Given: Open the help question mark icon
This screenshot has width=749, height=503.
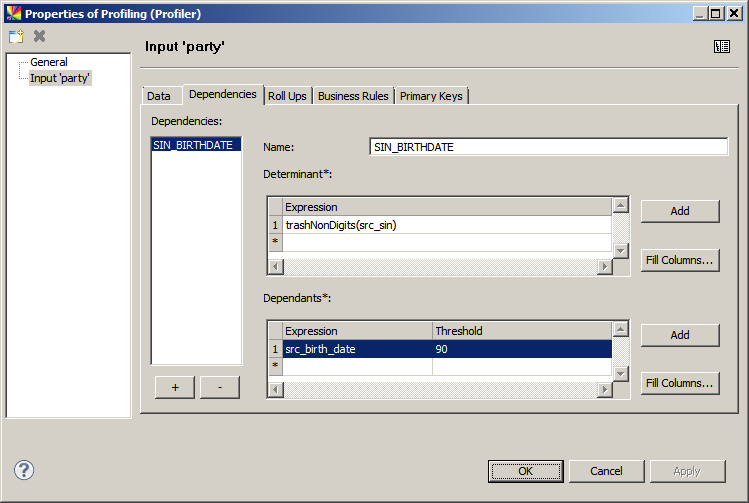Looking at the screenshot, I should pos(24,470).
